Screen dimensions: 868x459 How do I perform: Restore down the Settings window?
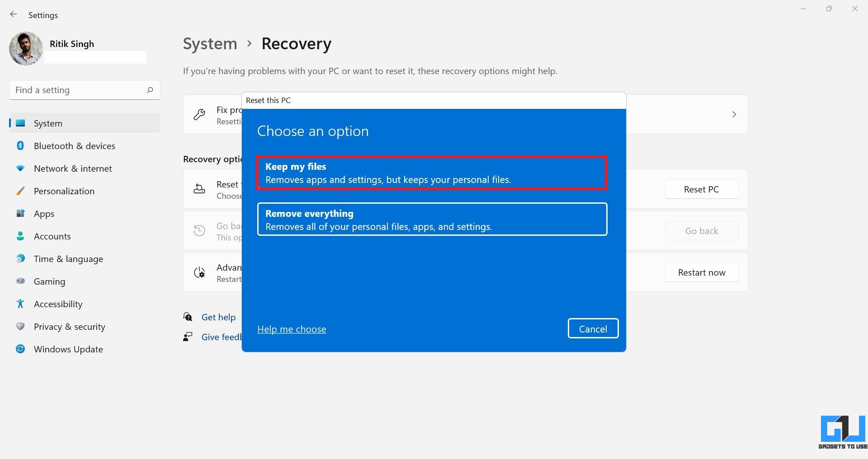point(829,9)
